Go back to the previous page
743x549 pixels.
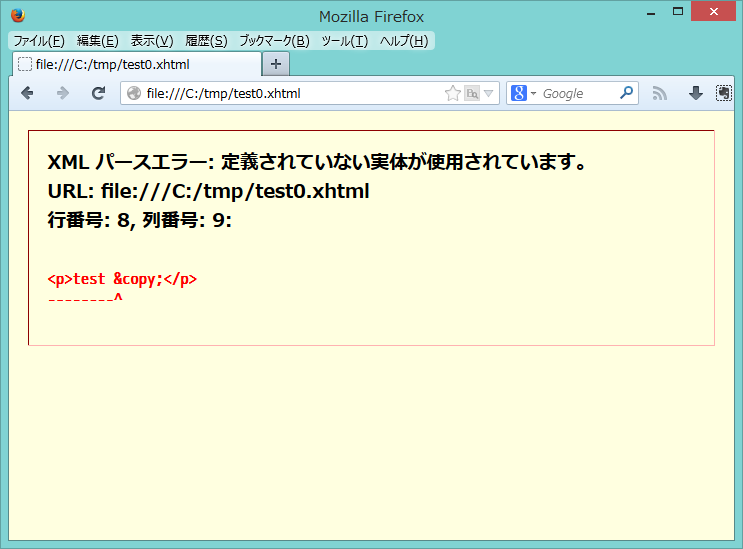[x=27, y=93]
